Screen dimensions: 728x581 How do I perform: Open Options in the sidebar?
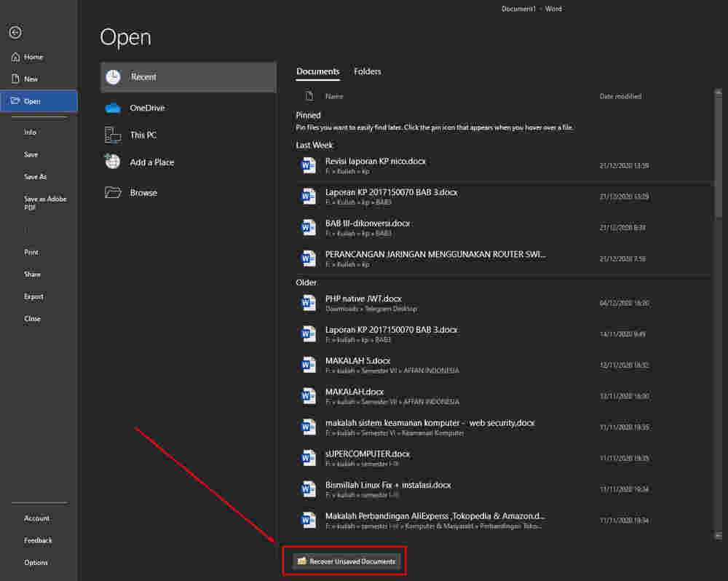[x=36, y=563]
